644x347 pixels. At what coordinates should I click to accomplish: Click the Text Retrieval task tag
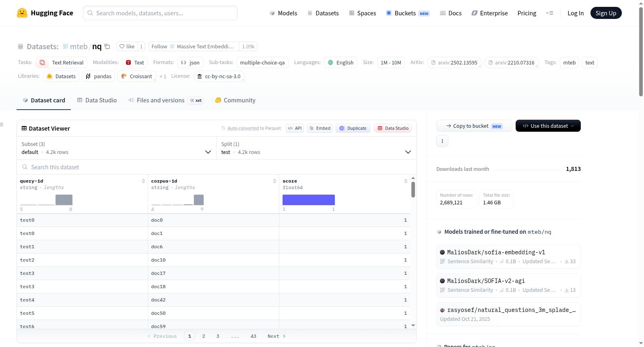(62, 62)
